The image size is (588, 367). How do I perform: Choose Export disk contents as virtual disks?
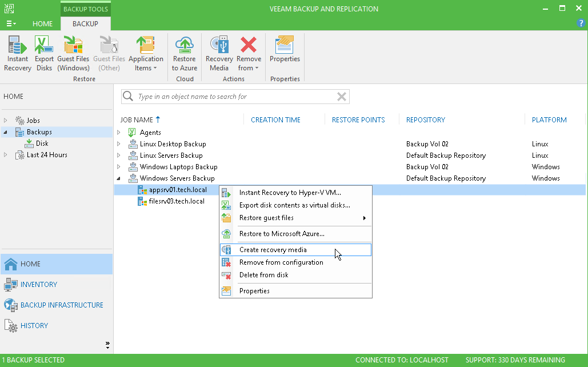[x=295, y=205]
